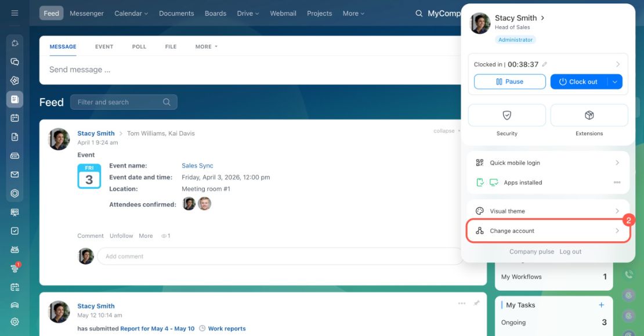644x336 pixels.
Task: Click the eye view counter under the event post
Action: (x=165, y=236)
